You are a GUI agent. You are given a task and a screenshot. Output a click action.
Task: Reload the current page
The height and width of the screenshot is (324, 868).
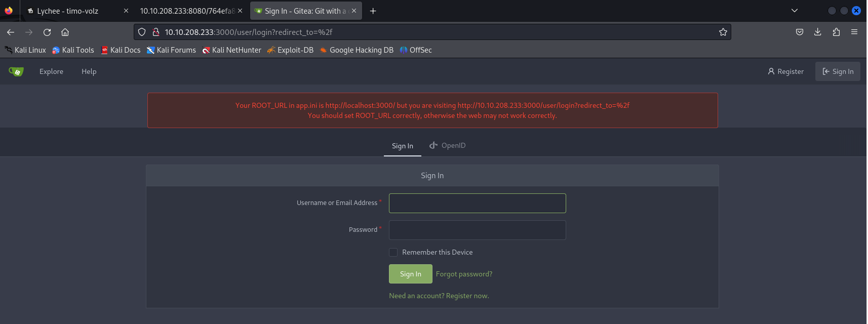pos(47,32)
